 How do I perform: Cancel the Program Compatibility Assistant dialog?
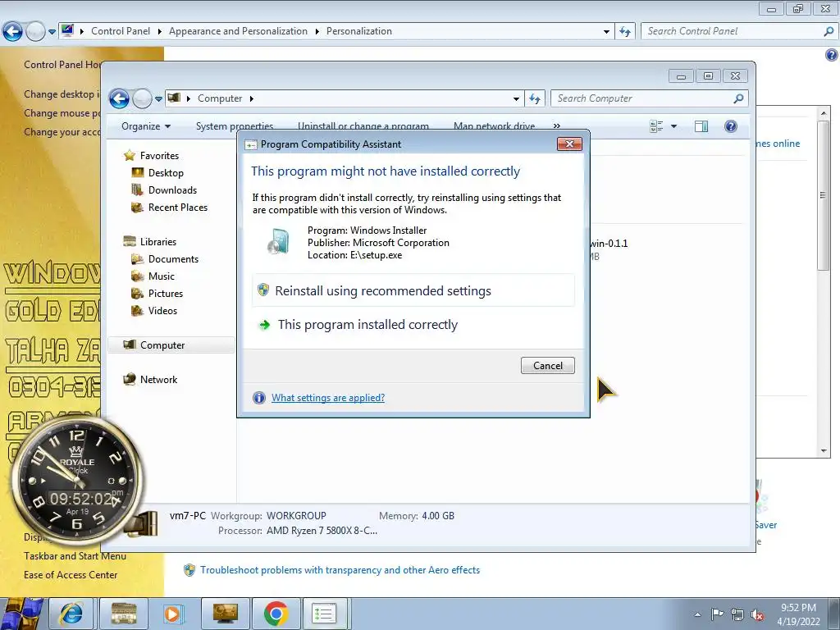[x=547, y=365]
